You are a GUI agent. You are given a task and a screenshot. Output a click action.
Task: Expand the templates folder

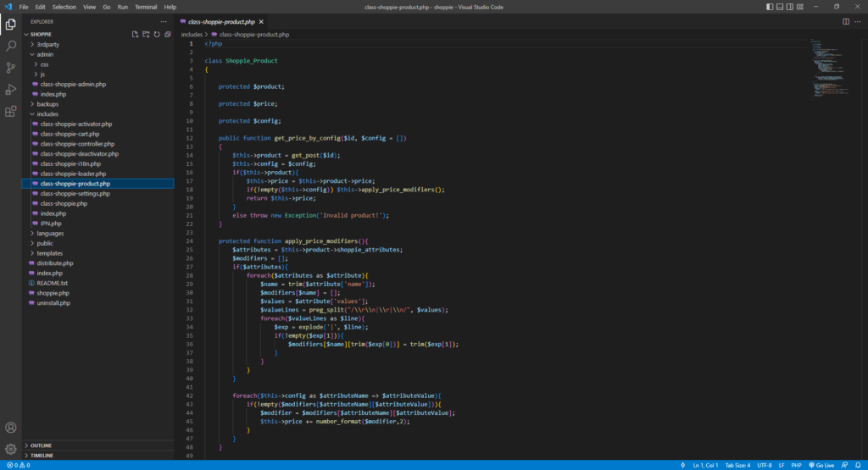[50, 253]
